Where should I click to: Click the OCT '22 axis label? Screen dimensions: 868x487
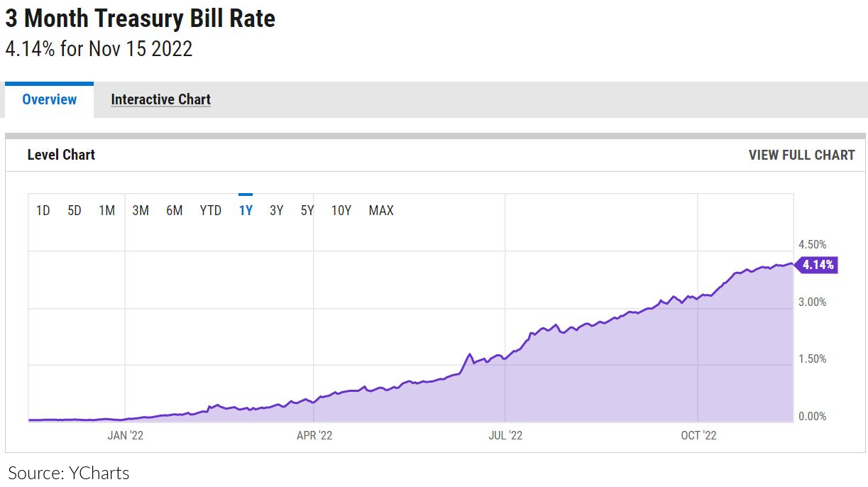699,435
